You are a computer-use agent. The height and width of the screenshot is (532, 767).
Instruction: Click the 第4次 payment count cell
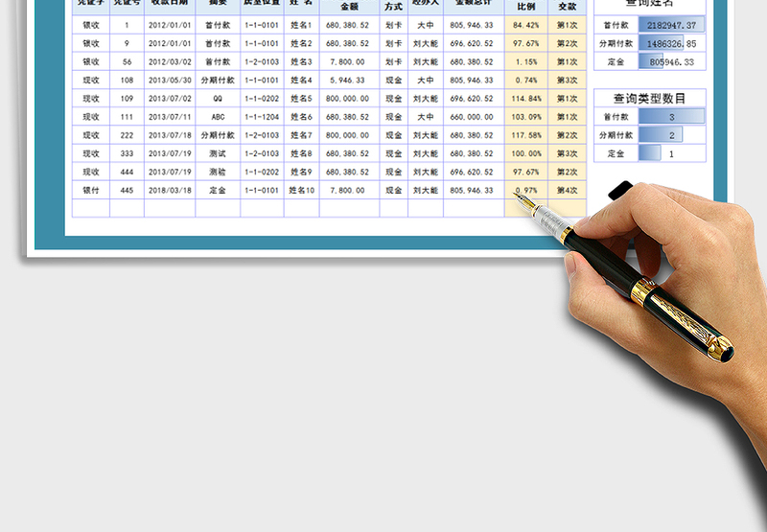tap(568, 190)
